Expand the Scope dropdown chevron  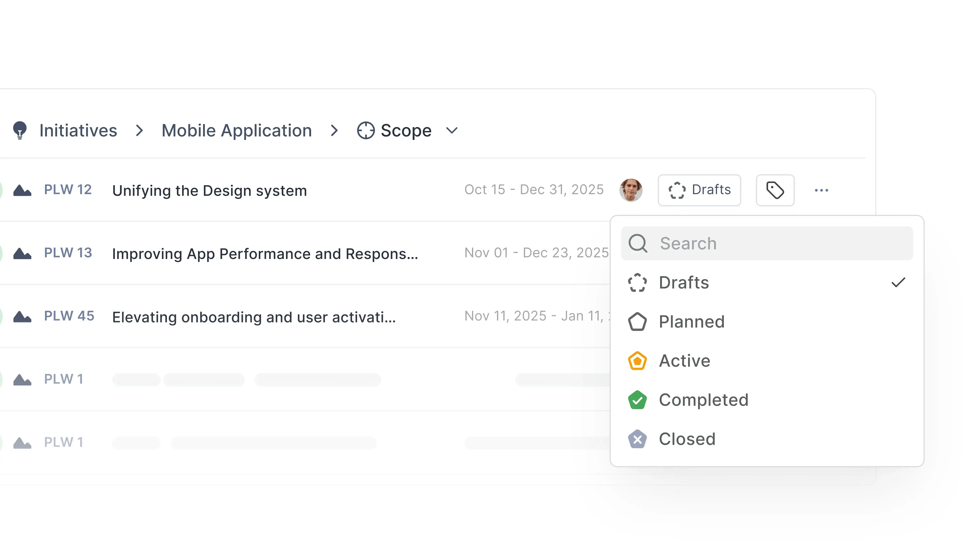pos(452,130)
